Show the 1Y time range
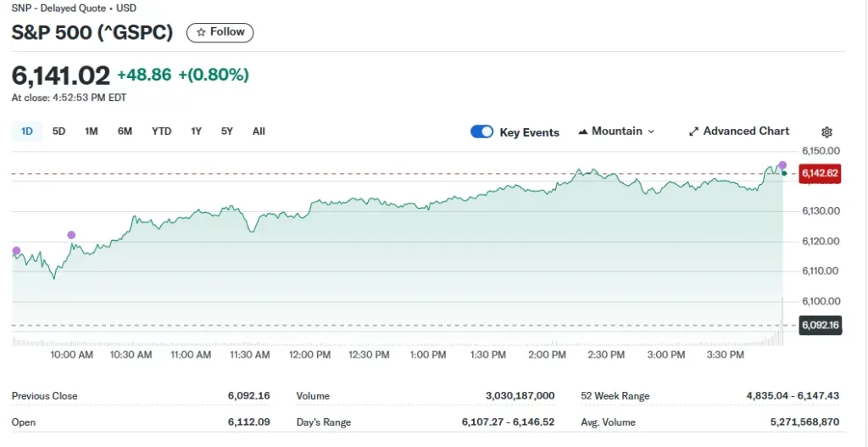 click(197, 131)
